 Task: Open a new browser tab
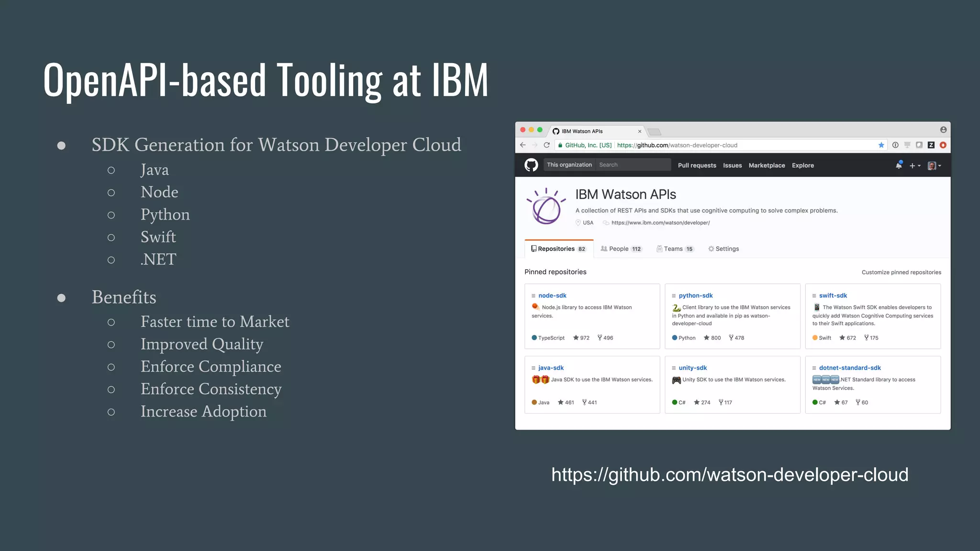[654, 132]
